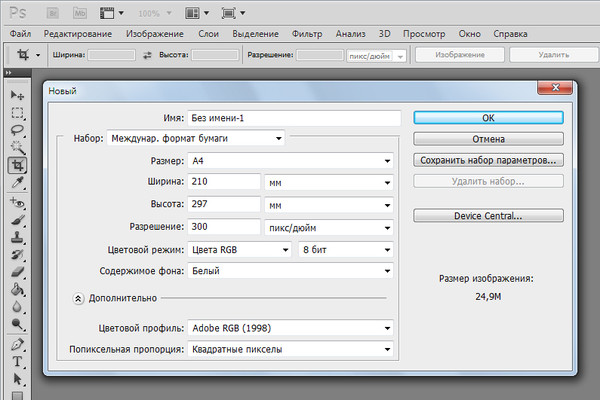
Task: Launch Mini Bridge from Mb icon
Action: pyautogui.click(x=80, y=13)
